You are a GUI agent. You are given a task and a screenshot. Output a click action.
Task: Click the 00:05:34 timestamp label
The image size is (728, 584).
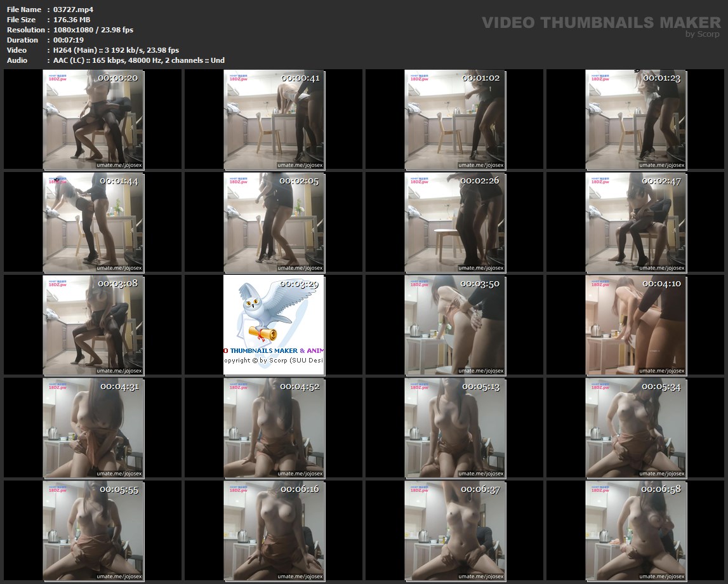coord(661,387)
